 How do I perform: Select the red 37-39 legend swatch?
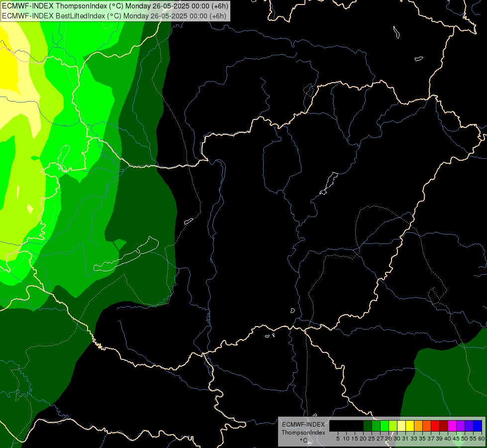435,426
